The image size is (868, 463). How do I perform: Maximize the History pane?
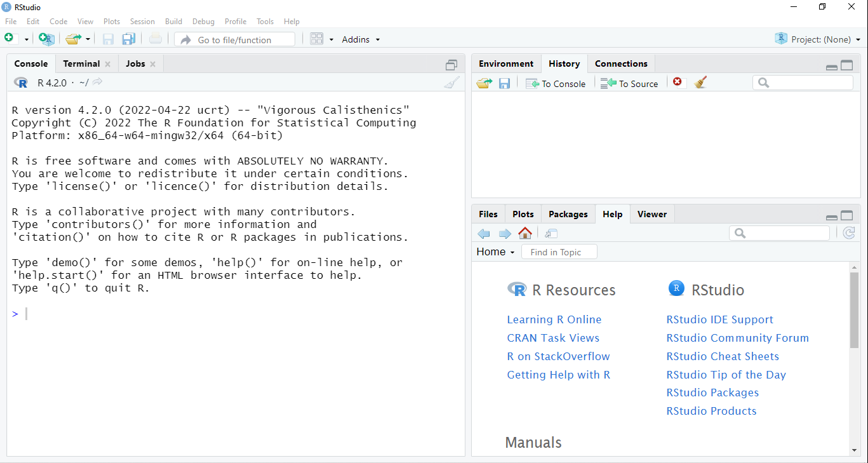[x=847, y=65]
